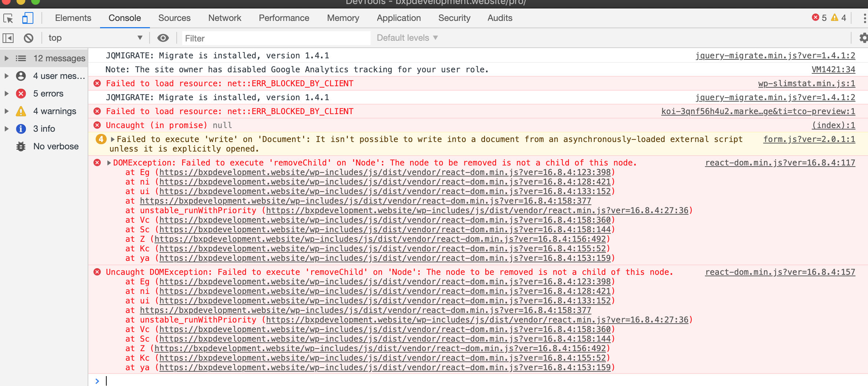Switch to the Network tab

point(225,18)
